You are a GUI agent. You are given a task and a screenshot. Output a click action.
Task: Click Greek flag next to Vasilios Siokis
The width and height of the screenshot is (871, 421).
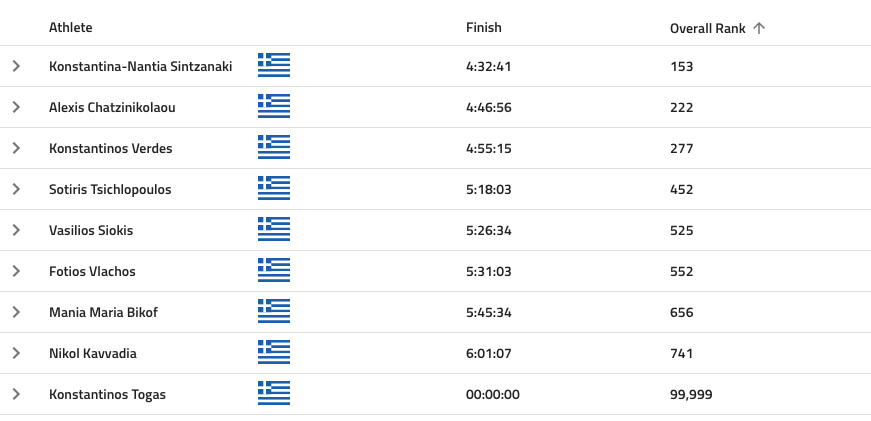[274, 229]
